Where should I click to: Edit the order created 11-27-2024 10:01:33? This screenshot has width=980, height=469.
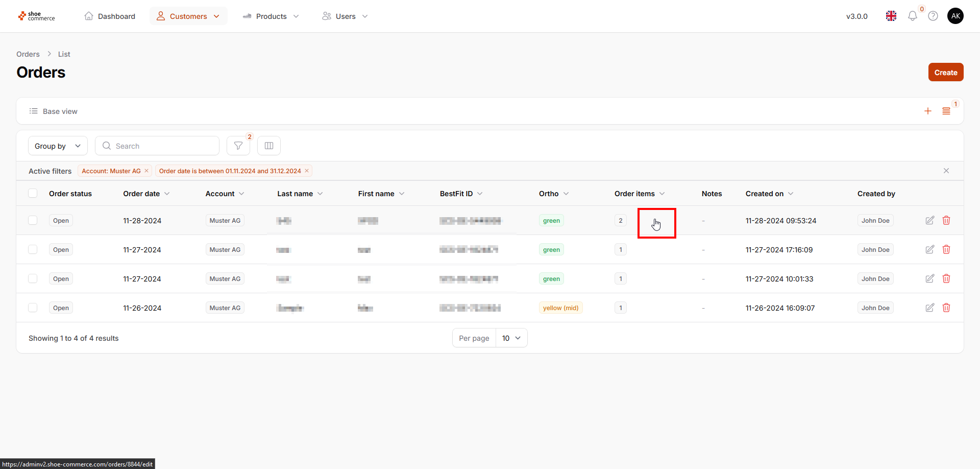930,279
